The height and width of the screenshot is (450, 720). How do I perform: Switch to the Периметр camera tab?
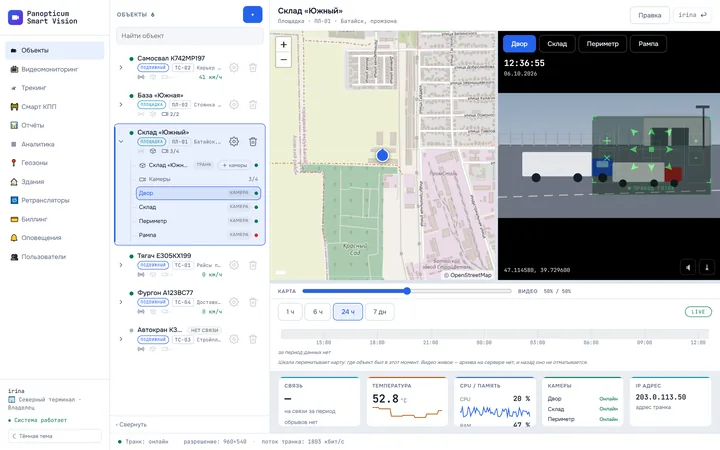point(602,44)
